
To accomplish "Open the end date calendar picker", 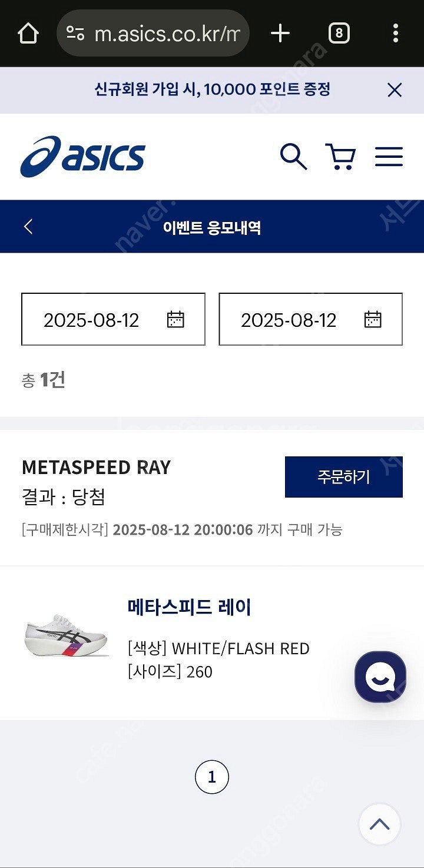I will click(373, 319).
